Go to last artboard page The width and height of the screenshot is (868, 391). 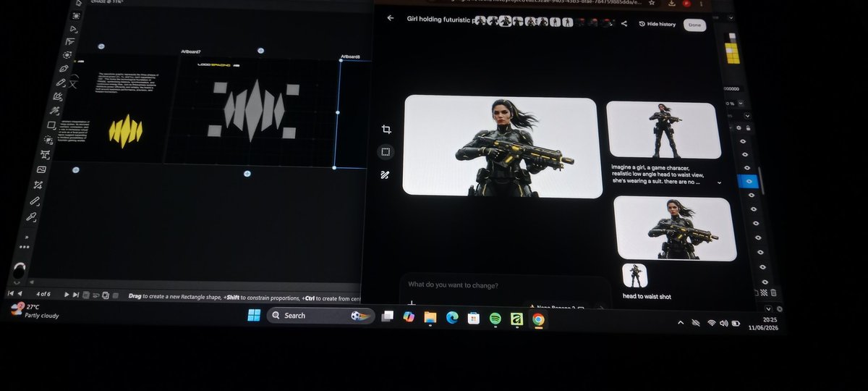(x=76, y=294)
